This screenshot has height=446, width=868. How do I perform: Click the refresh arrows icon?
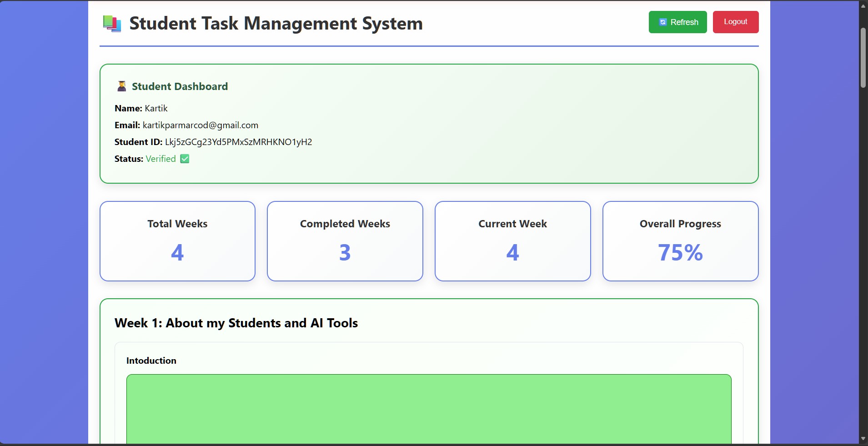coord(662,22)
